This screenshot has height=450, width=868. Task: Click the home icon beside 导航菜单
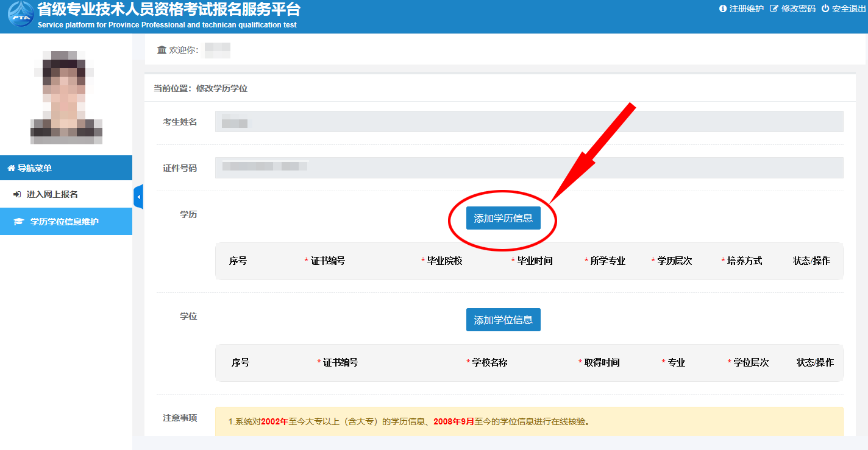11,168
